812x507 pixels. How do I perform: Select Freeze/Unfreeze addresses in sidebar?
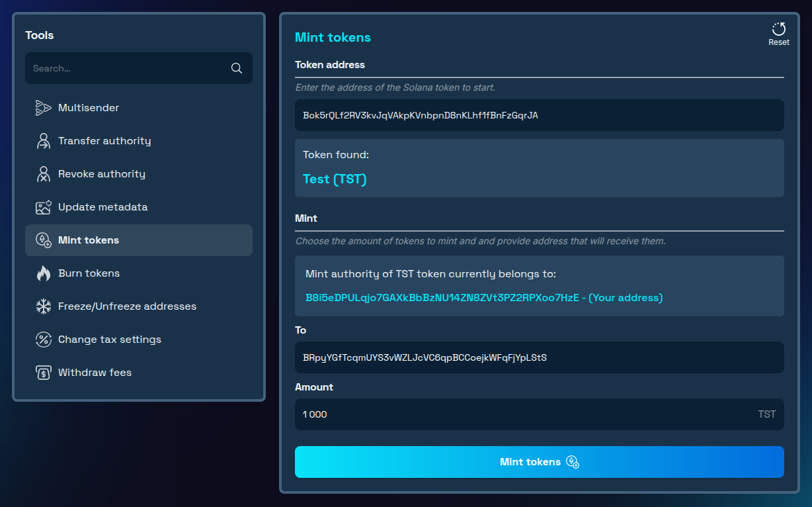pyautogui.click(x=139, y=306)
